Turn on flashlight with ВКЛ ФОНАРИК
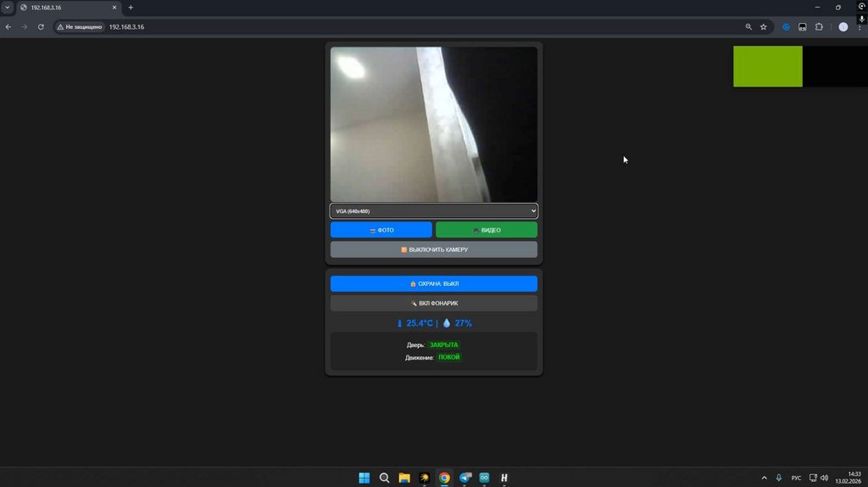Viewport: 868px width, 487px height. (x=433, y=303)
